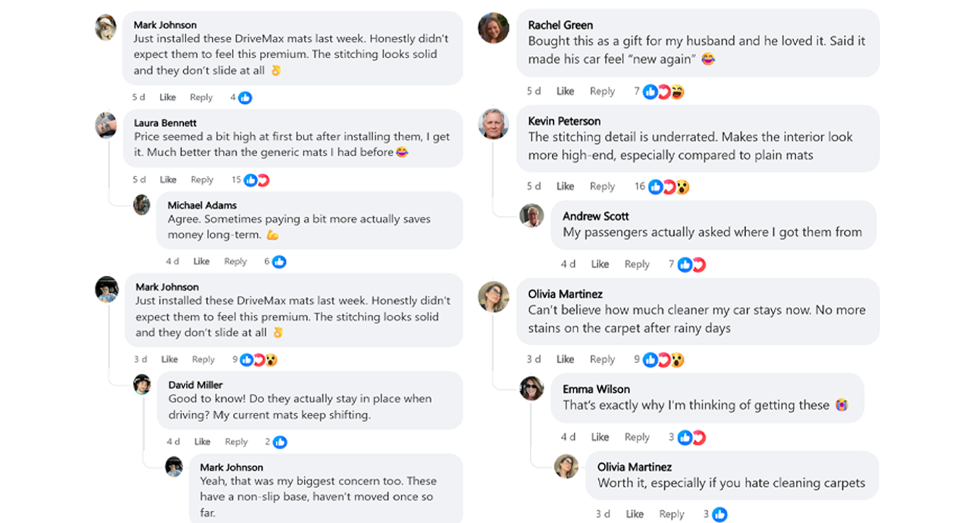The width and height of the screenshot is (980, 523).
Task: Open reaction icons on Rachel Green's comment
Action: pos(663,92)
